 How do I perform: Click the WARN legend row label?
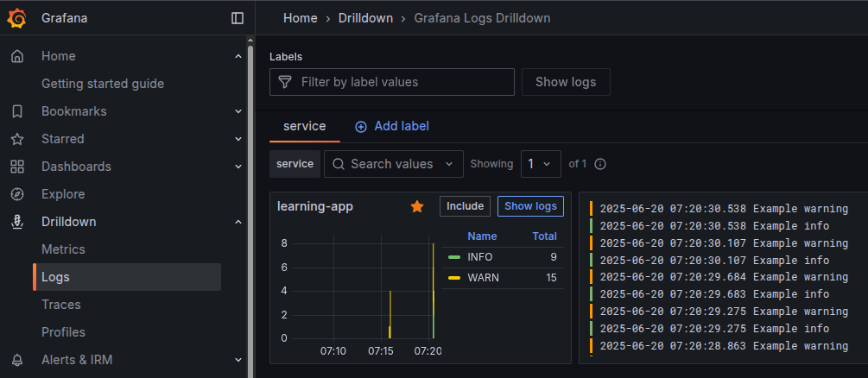point(484,278)
